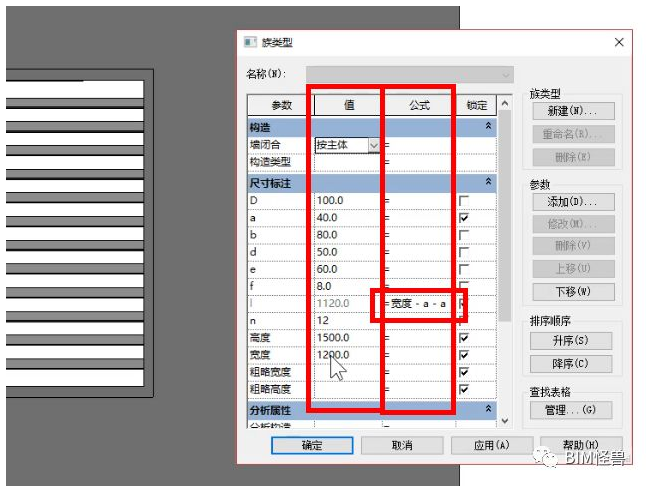The image size is (646, 491).
Task: Expand the 分析属性 section chevron
Action: 488,410
